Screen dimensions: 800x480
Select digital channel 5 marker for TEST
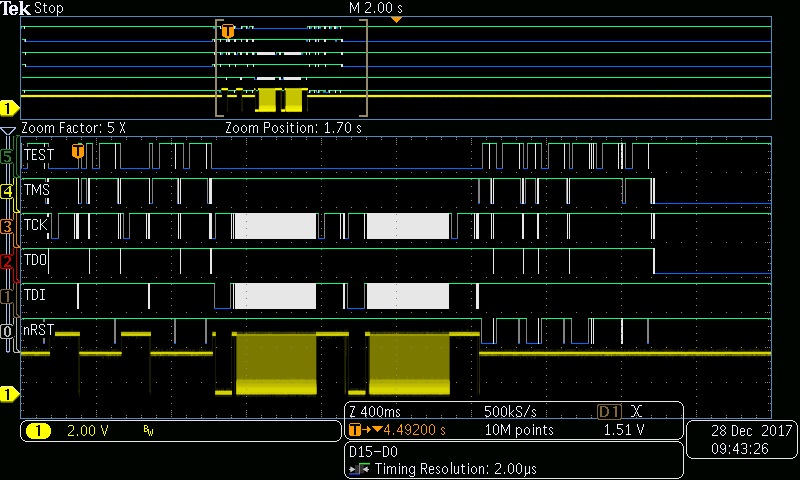coord(8,156)
